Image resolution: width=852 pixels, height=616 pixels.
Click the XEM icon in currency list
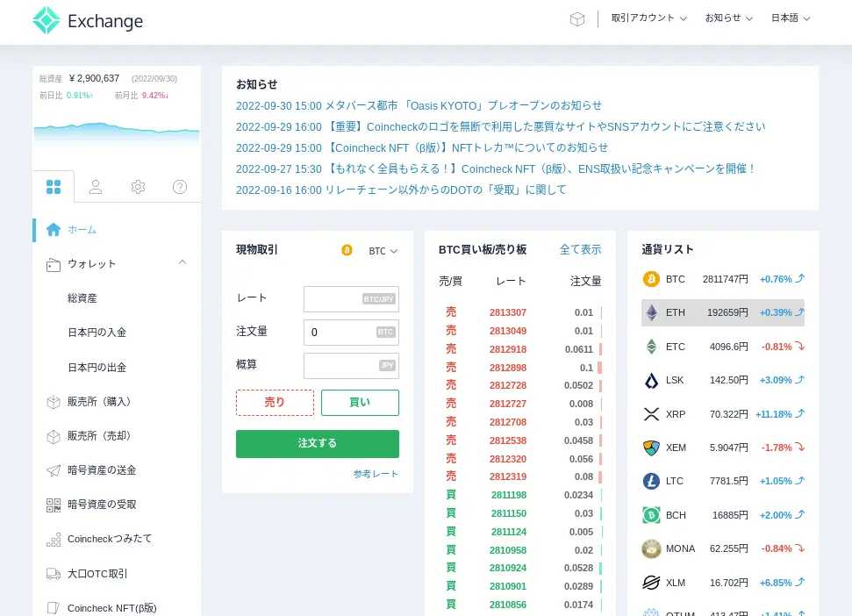[x=651, y=448]
